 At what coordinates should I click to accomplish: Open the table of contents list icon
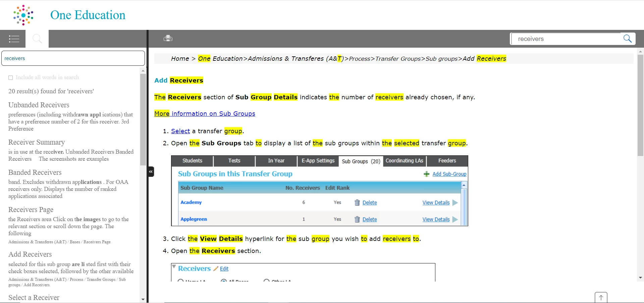14,39
